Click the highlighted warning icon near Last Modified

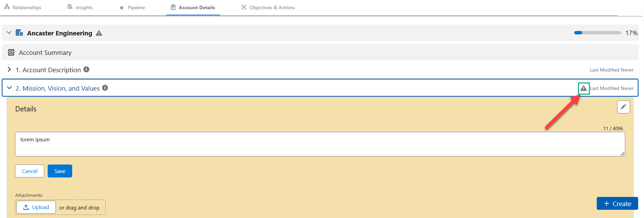[x=583, y=89]
